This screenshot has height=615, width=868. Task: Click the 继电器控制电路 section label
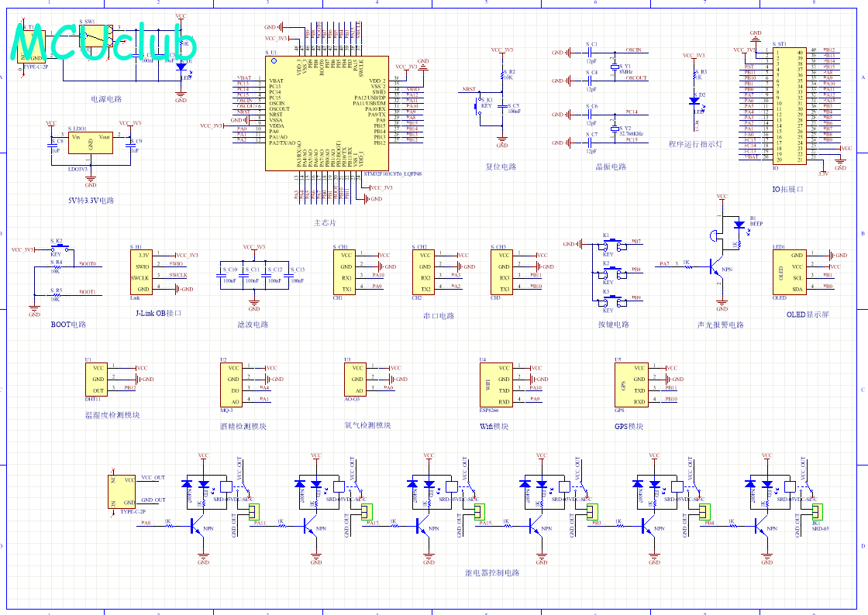492,573
